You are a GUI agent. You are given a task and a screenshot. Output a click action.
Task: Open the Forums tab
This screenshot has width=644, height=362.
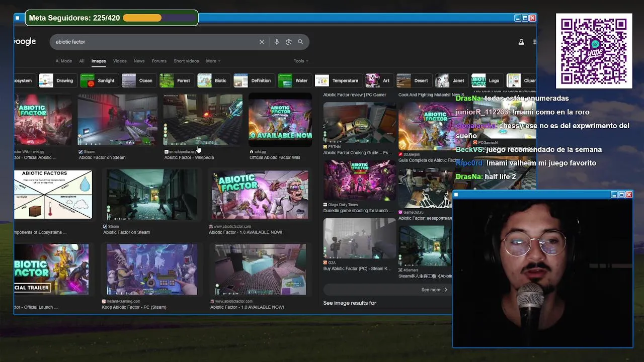[159, 61]
